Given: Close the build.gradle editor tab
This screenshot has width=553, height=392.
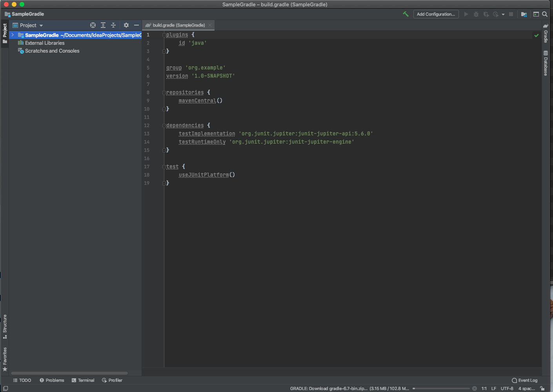Looking at the screenshot, I should click(210, 25).
